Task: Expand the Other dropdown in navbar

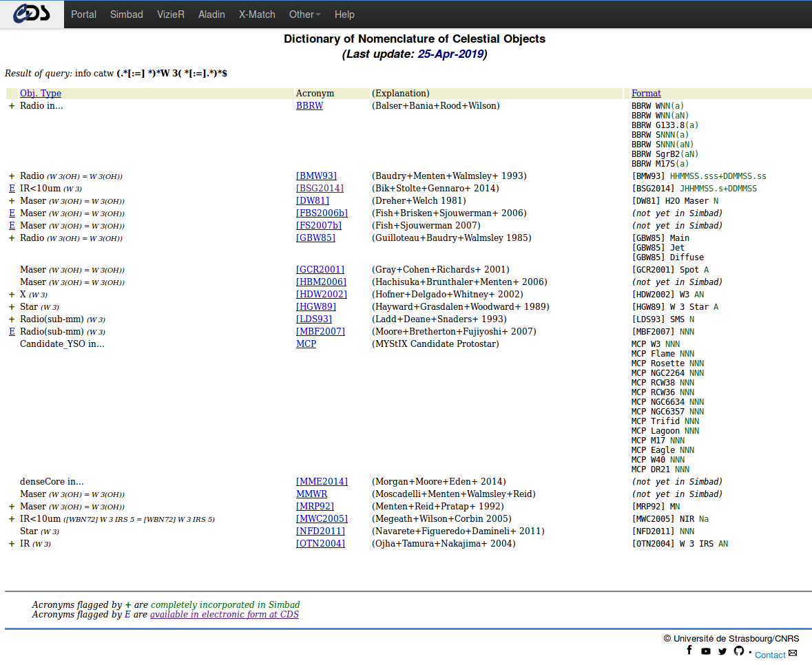Action: point(304,14)
